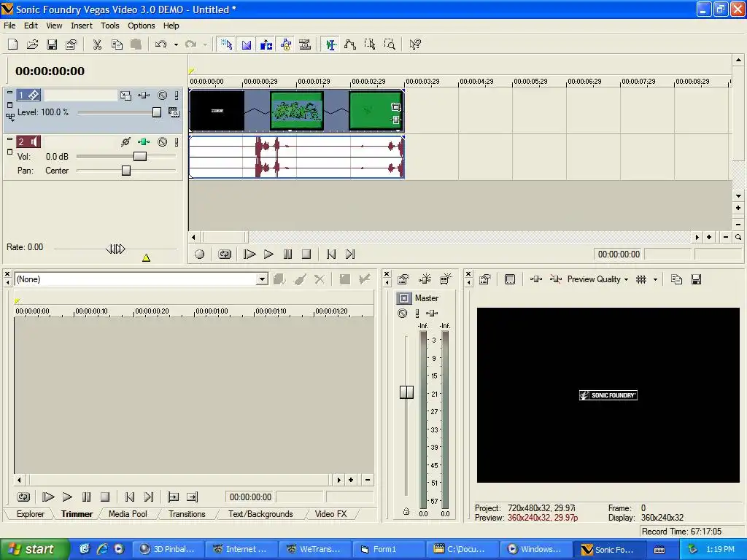Select the Zoom Edit tool magnifier
This screenshot has height=560, width=747.
click(x=390, y=44)
